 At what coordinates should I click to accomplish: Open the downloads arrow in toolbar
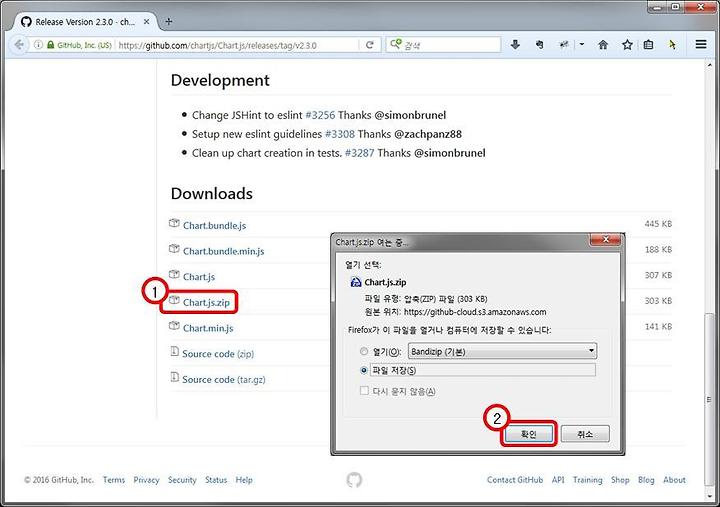point(515,45)
